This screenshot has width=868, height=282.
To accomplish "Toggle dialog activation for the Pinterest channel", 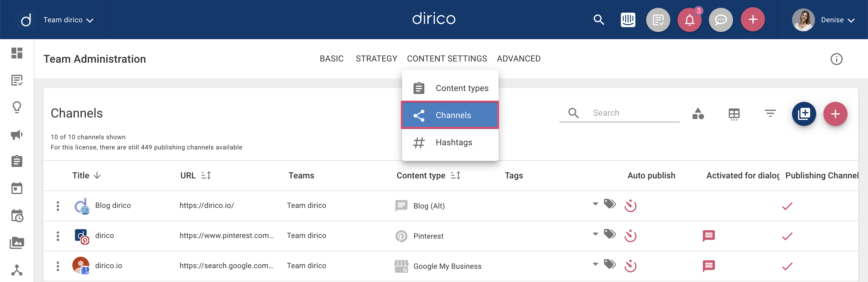I will [x=708, y=236].
